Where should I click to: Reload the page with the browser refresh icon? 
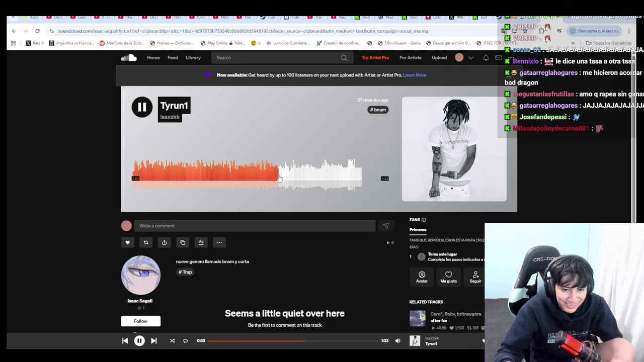[37, 31]
